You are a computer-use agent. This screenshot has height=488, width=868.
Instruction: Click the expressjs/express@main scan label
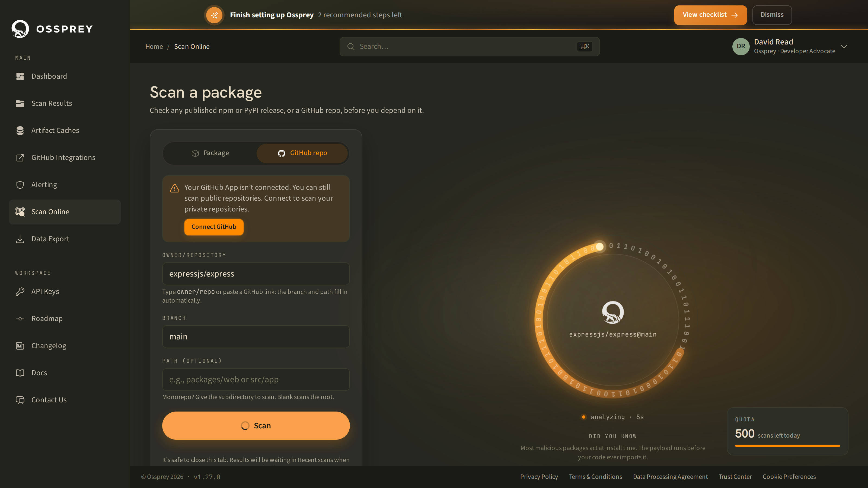[612, 335]
